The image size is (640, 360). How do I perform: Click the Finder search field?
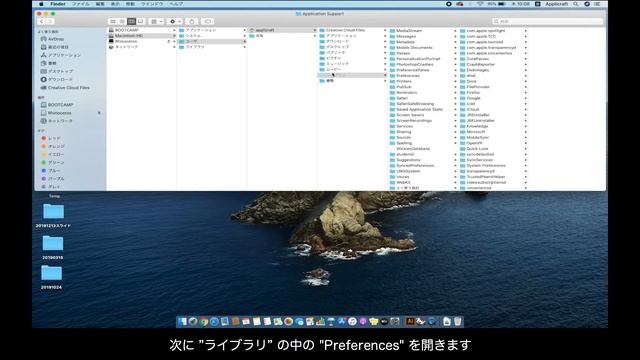547,21
